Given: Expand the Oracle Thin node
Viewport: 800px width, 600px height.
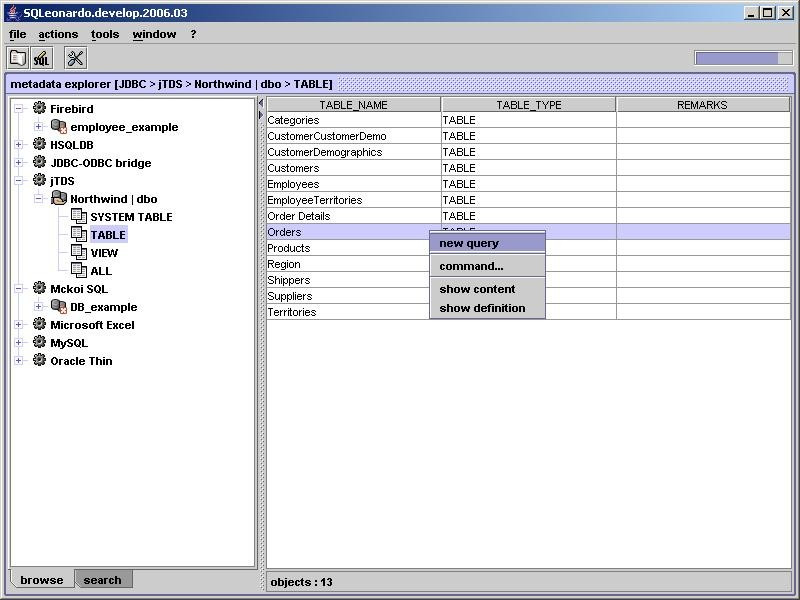Looking at the screenshot, I should click(19, 360).
